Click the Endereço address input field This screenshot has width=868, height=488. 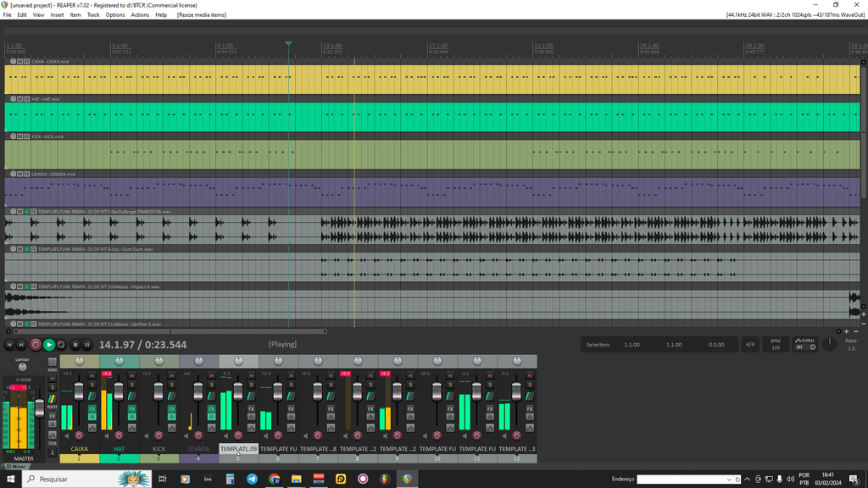coord(681,480)
